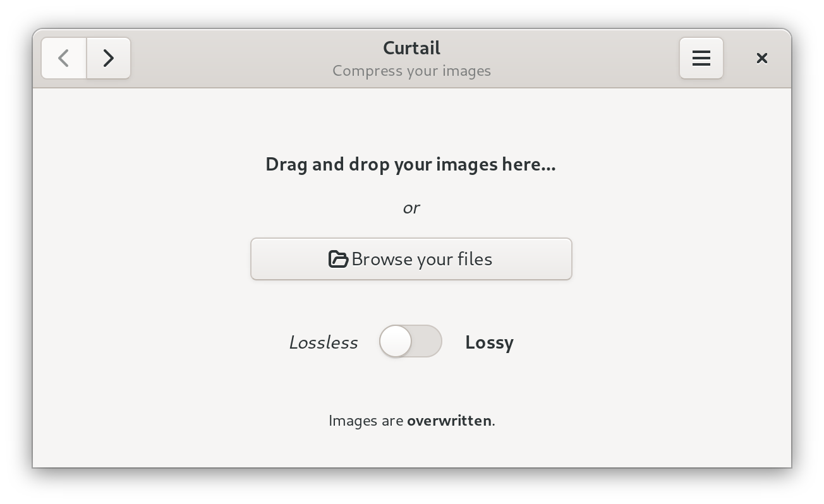Close the Curtail window

click(x=762, y=58)
